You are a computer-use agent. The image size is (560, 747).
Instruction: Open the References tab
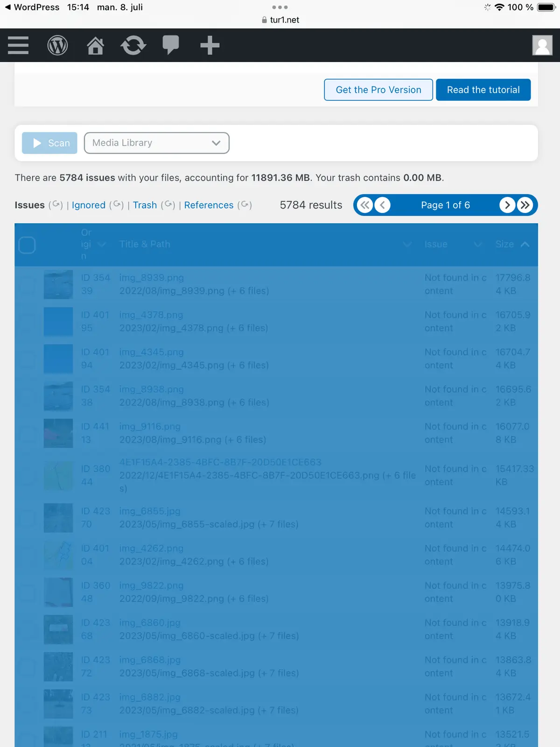(209, 205)
